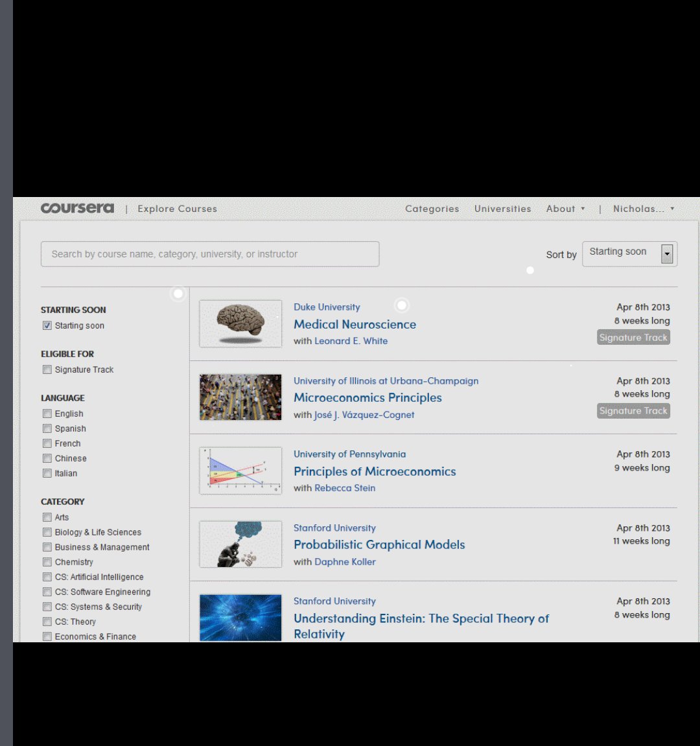Select the CS: Theory checkbox
700x746 pixels.
(47, 622)
